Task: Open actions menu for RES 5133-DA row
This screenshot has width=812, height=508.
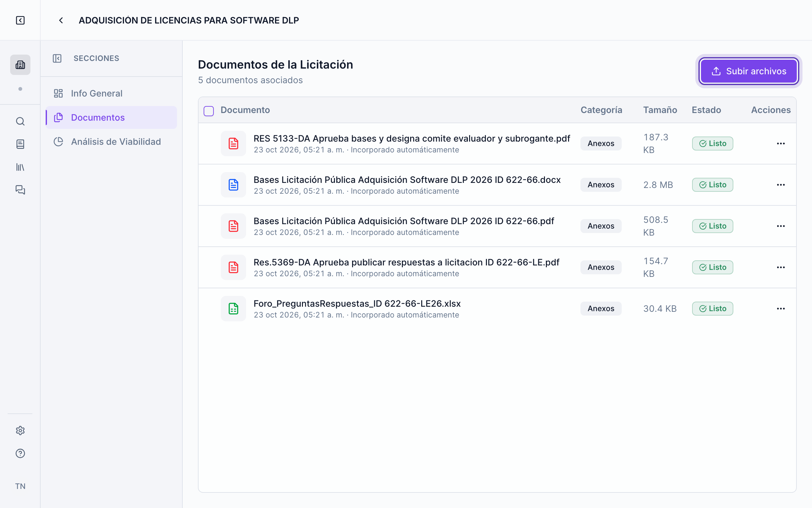Action: click(x=781, y=144)
